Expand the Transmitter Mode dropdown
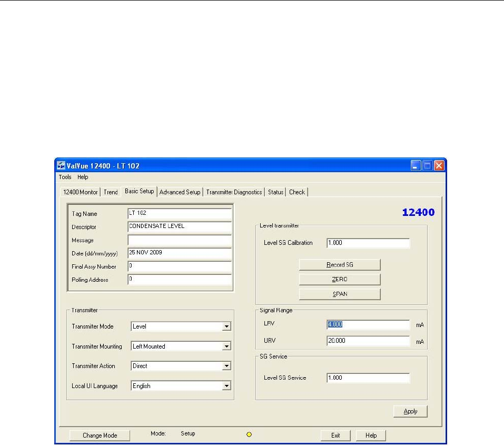Viewport: 504px width, 446px height. (x=226, y=326)
